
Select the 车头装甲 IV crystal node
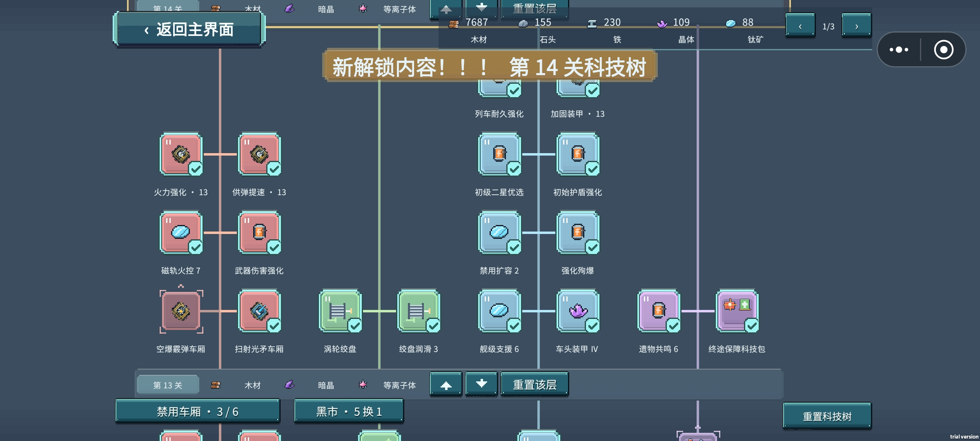tap(578, 311)
